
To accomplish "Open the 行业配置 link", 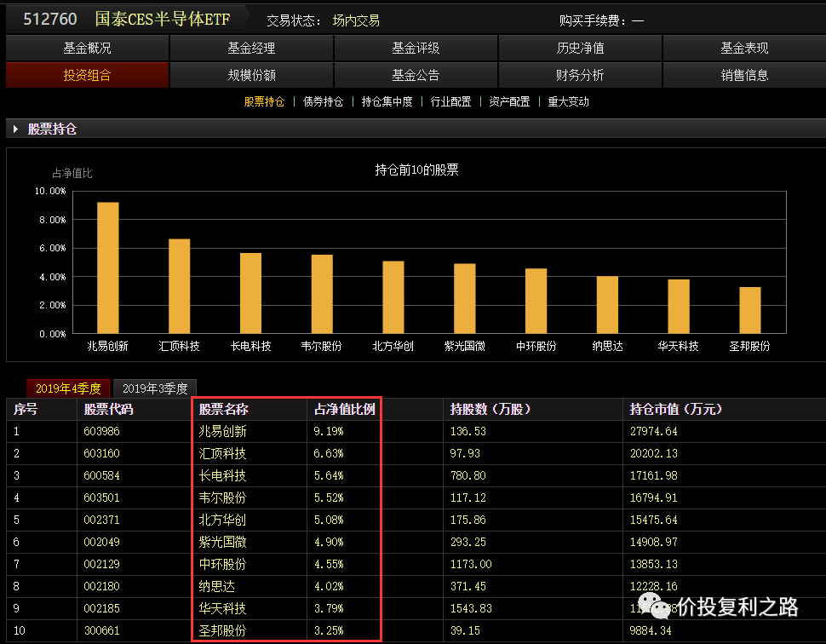I will click(x=451, y=101).
